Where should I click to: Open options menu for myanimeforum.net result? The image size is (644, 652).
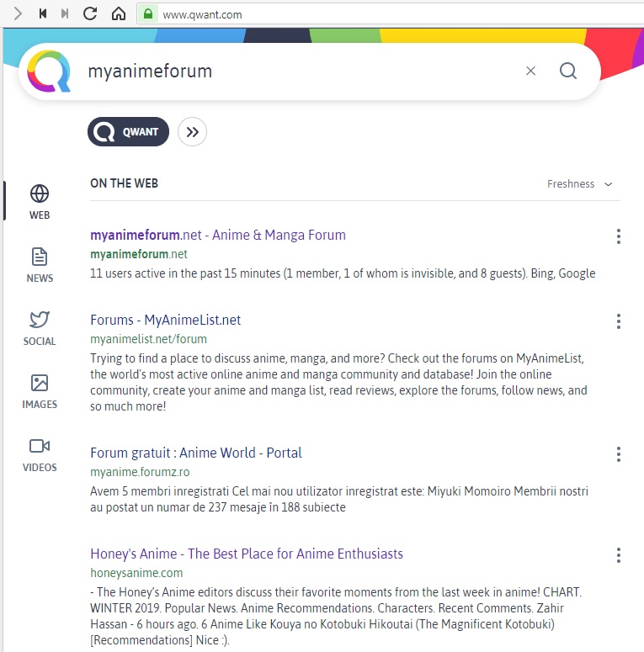click(619, 236)
